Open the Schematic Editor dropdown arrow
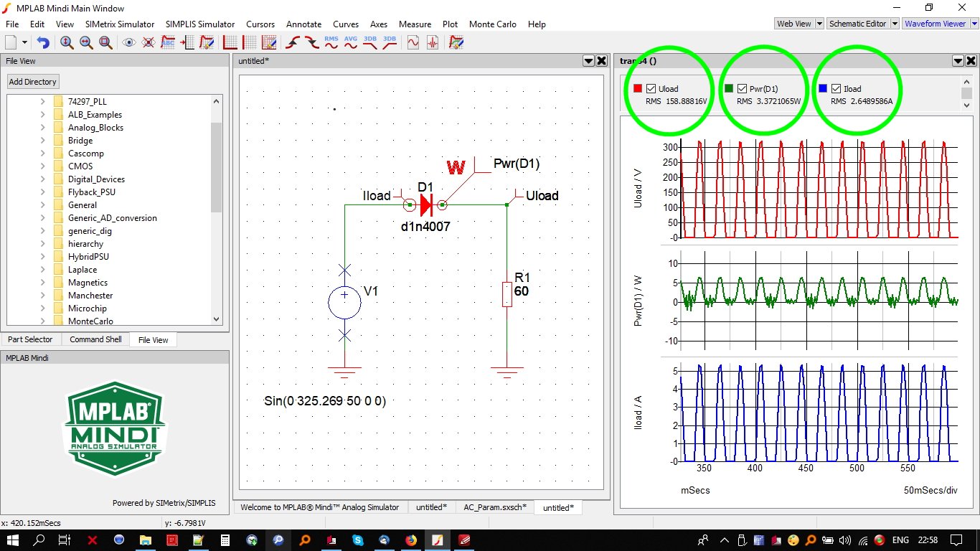Screen dimensions: 980x551 (x=894, y=24)
